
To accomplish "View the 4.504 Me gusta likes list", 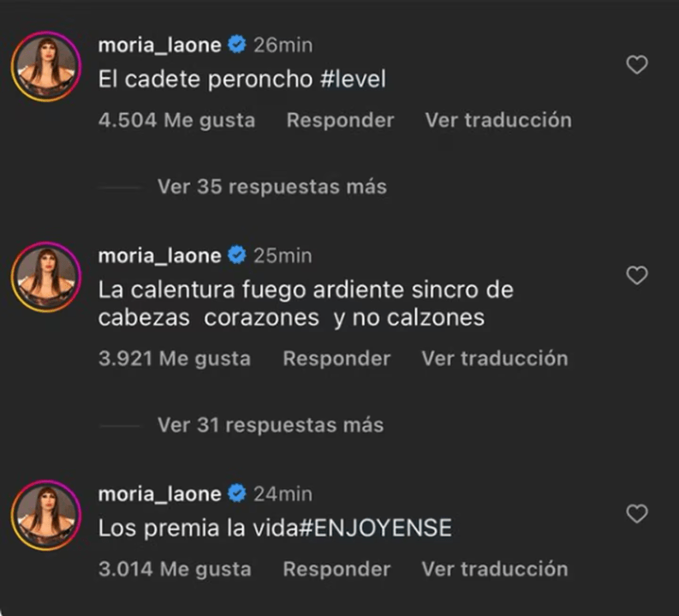I will point(176,121).
